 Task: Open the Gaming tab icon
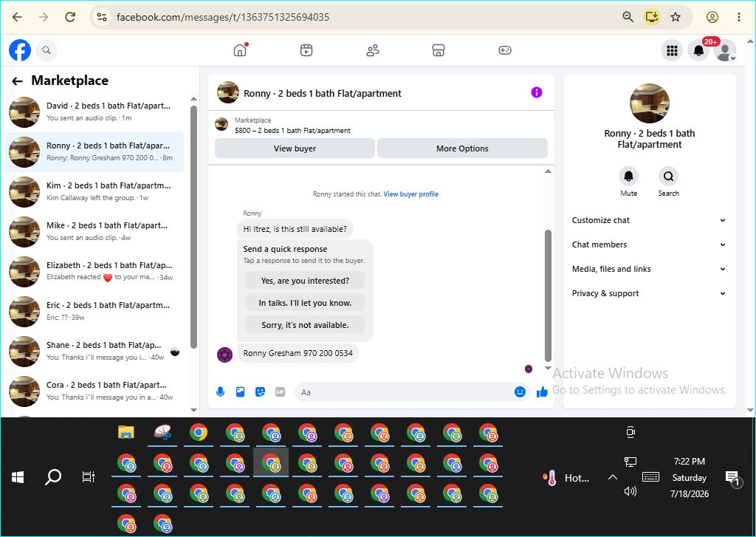click(505, 50)
